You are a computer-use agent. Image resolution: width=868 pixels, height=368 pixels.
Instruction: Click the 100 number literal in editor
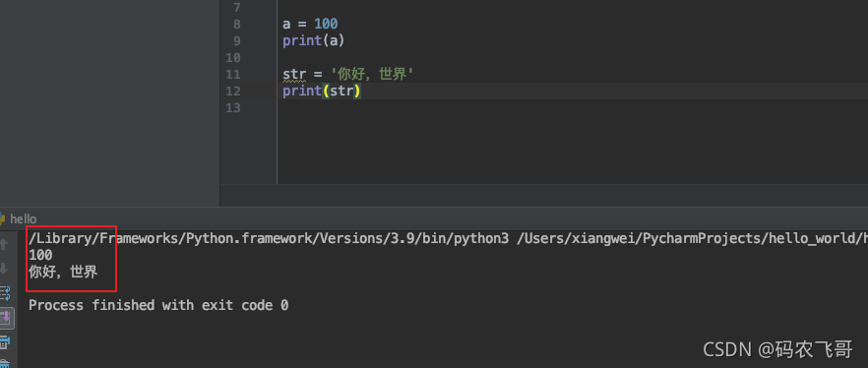click(x=326, y=24)
